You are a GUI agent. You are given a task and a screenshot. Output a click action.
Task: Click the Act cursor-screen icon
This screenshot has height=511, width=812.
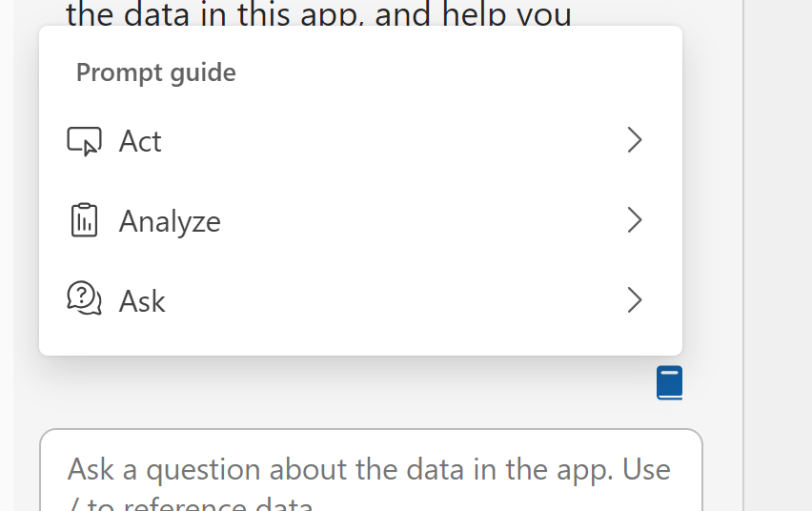tap(84, 141)
